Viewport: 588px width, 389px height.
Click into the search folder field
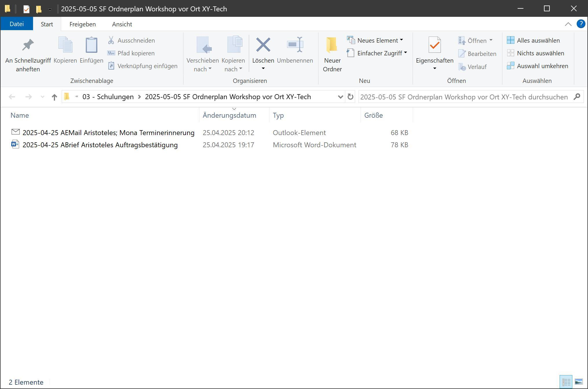464,97
